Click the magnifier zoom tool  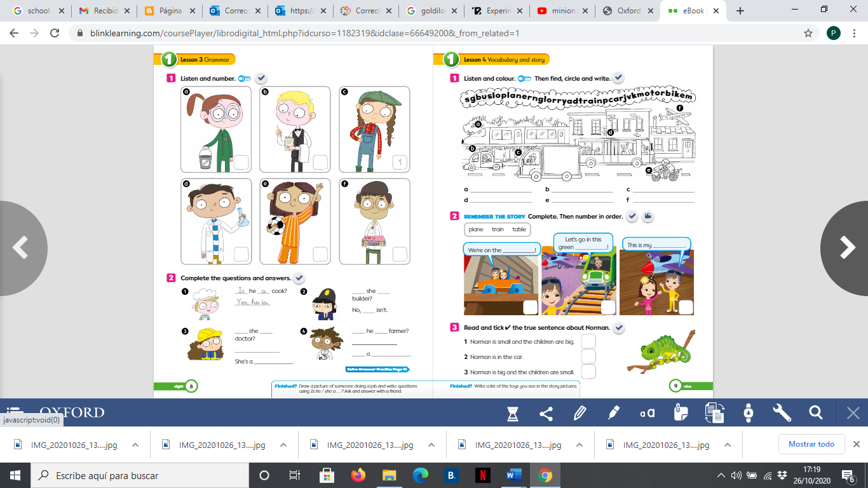coord(816,413)
